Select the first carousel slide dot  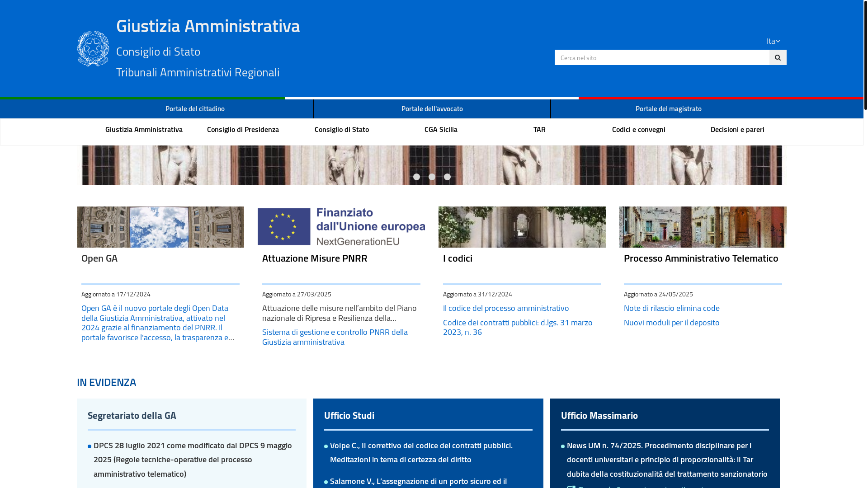pyautogui.click(x=416, y=177)
